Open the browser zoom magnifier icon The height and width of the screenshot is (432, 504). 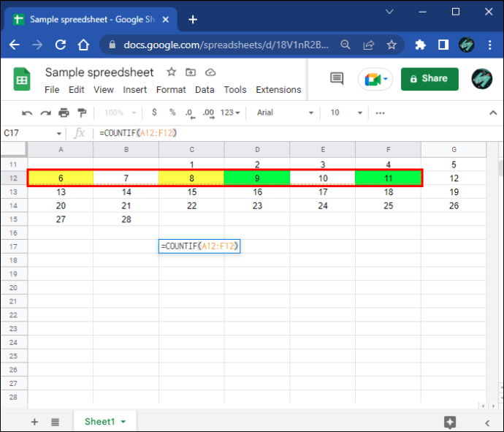(x=345, y=45)
